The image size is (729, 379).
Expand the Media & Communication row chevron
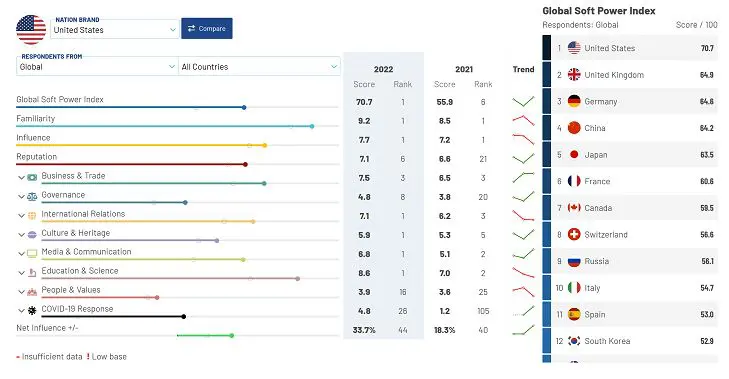click(x=21, y=253)
